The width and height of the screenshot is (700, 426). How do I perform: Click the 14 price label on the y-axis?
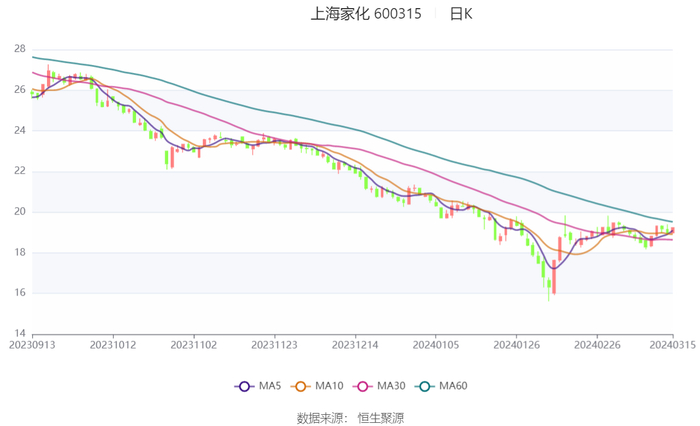click(x=19, y=334)
